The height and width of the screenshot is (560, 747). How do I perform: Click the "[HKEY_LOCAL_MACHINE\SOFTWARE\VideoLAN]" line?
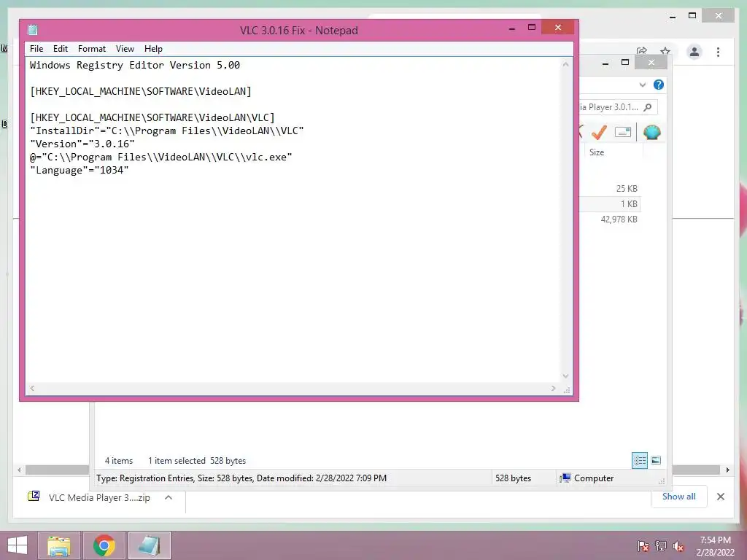(141, 91)
